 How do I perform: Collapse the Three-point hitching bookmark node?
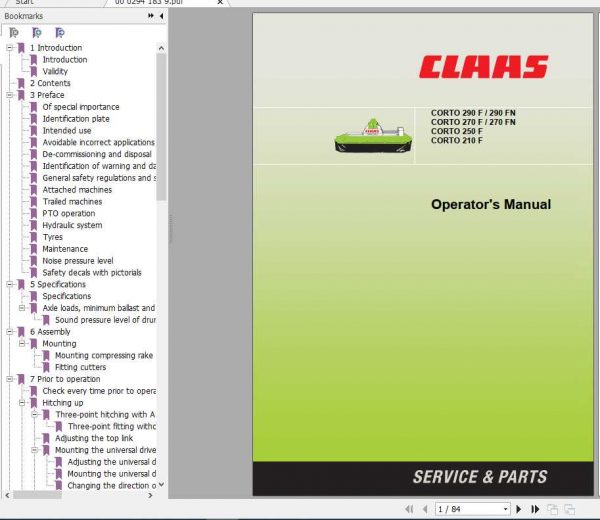pyautogui.click(x=34, y=415)
